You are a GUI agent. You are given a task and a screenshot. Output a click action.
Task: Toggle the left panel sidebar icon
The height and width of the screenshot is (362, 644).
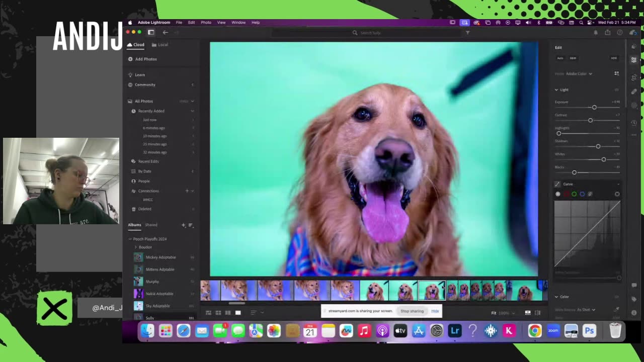pos(151,32)
